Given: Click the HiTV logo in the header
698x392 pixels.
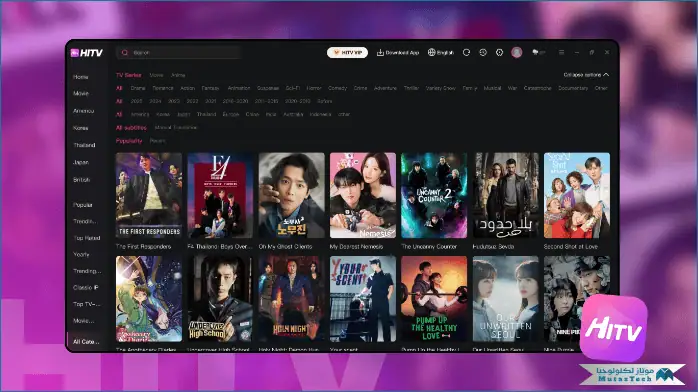Looking at the screenshot, I should click(87, 53).
